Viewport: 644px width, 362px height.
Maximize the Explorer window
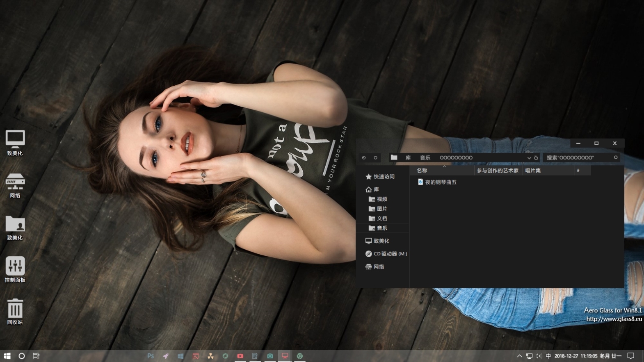coord(596,143)
